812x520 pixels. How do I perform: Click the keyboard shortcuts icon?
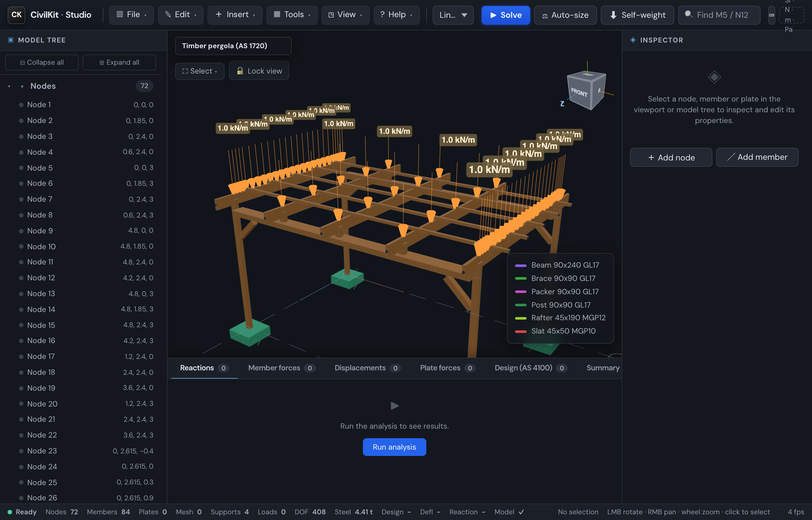[771, 15]
